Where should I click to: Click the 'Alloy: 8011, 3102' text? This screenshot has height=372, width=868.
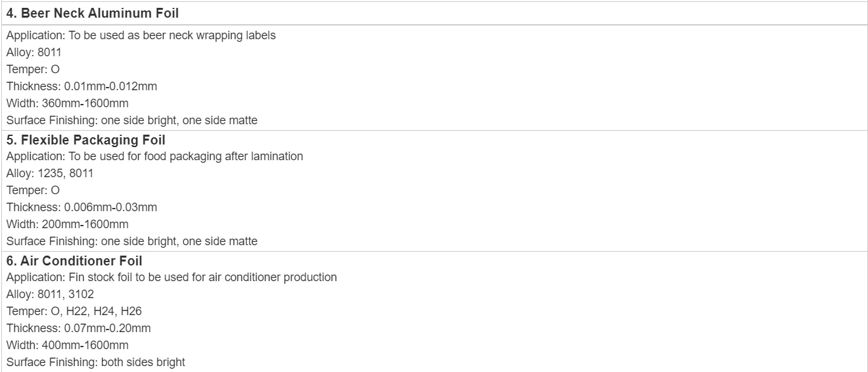point(50,294)
